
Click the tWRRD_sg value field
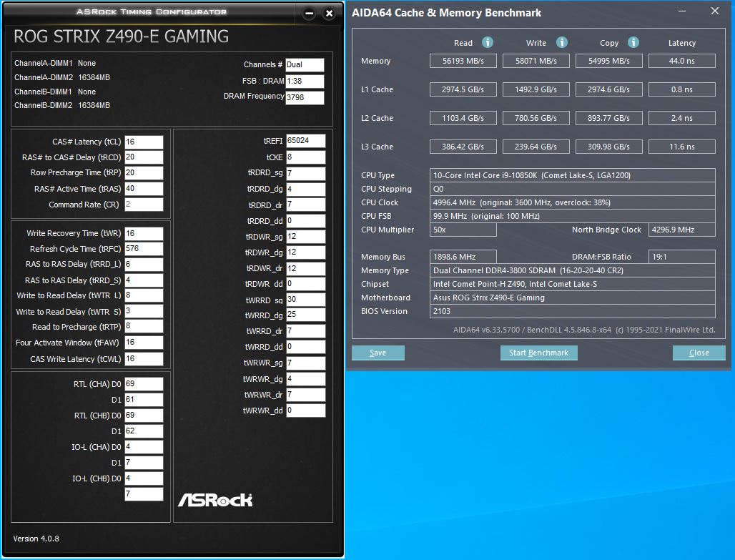(305, 300)
